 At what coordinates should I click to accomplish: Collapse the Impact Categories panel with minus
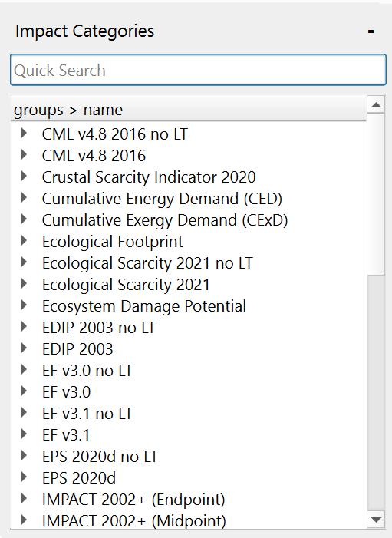pos(371,31)
